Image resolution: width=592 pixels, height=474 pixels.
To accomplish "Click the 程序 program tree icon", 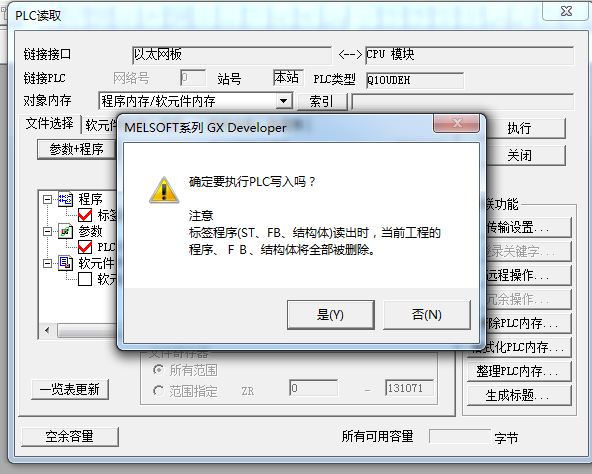I will (65, 199).
